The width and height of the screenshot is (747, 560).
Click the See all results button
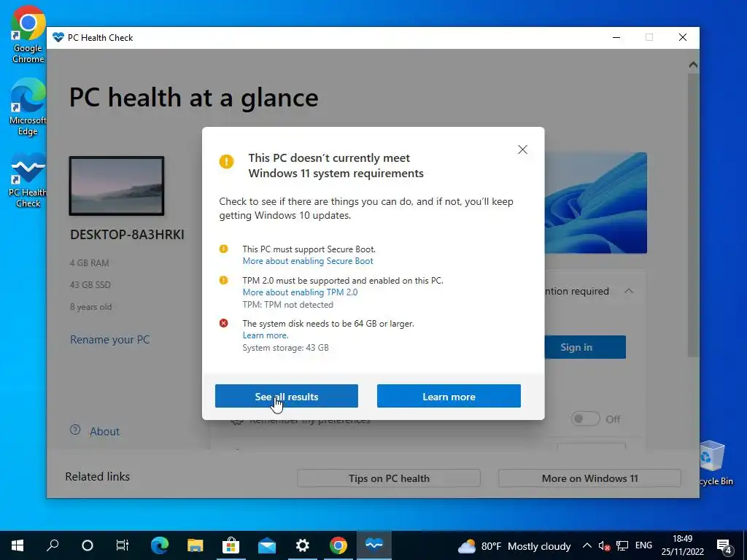pos(286,396)
